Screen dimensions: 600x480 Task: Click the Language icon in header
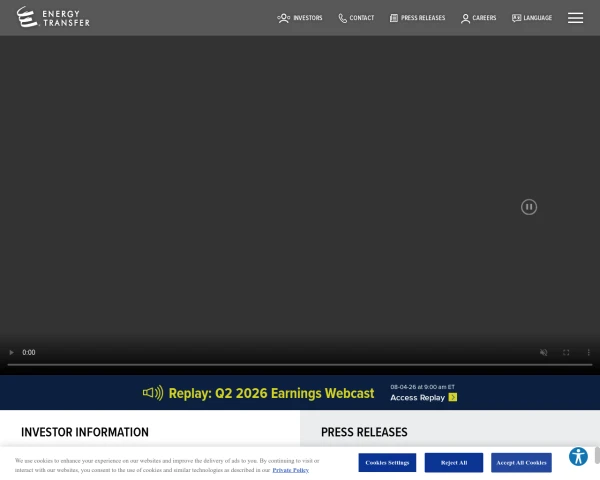[x=516, y=18]
